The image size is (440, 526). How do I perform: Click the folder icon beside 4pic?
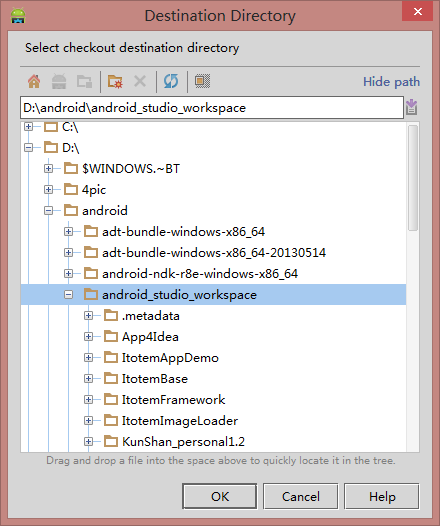click(71, 189)
